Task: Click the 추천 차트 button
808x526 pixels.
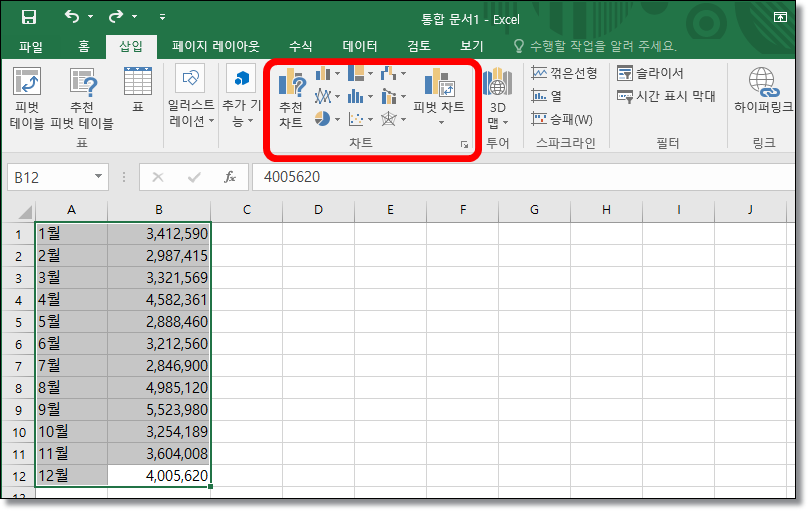Action: point(291,98)
